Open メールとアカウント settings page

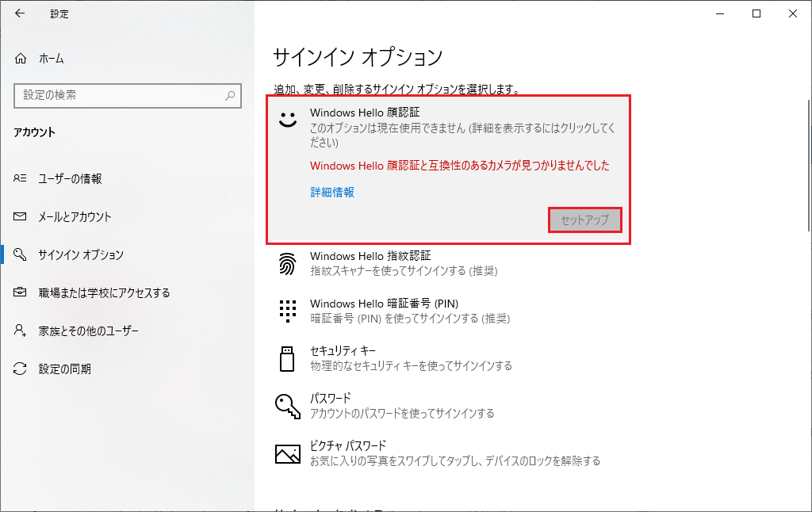(x=75, y=217)
